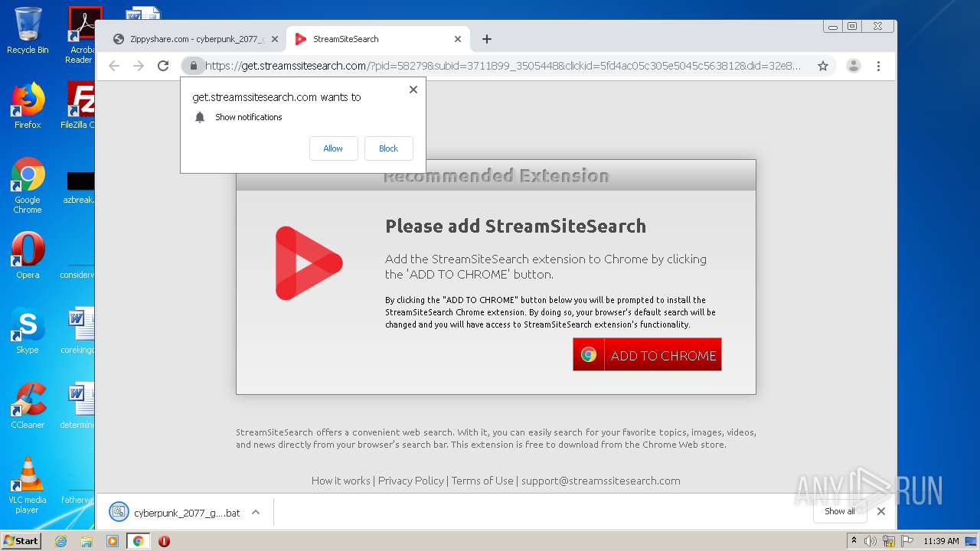980x551 pixels.
Task: Open Windows Explorer from the taskbar
Action: (87, 541)
